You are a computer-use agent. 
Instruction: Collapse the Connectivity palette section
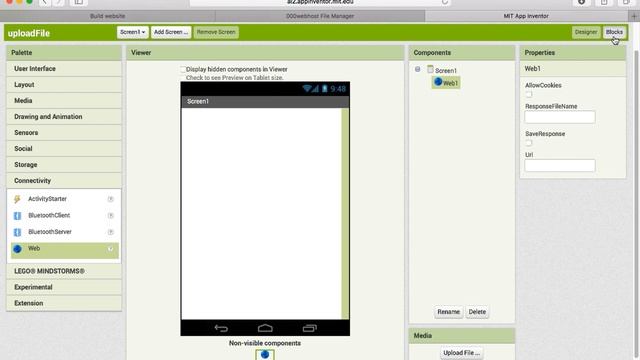[64, 180]
